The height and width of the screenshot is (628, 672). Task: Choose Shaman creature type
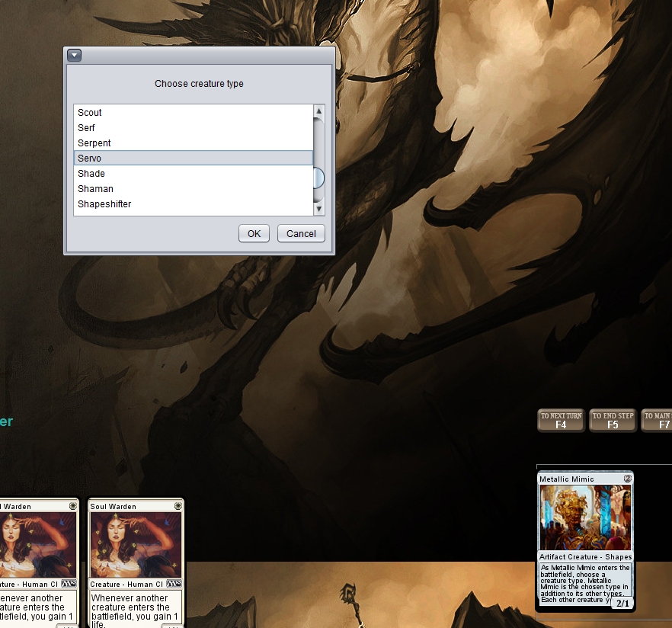coord(194,188)
